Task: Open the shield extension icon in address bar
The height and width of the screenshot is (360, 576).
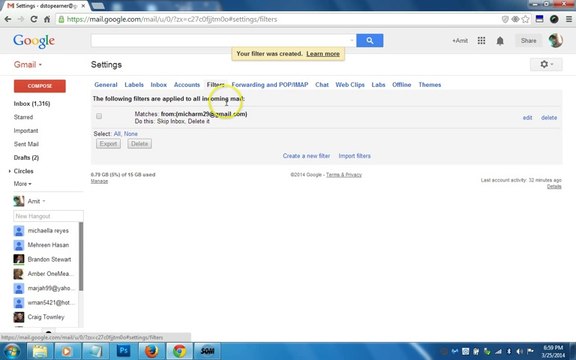Action: tap(505, 19)
